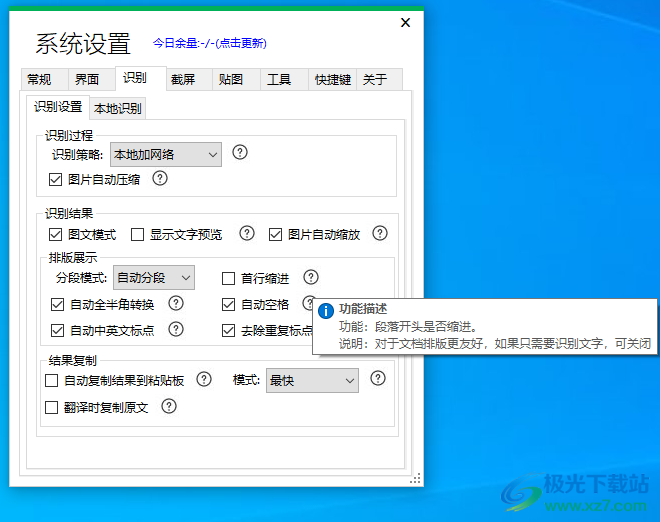Toggle 自动中英文标点 checkbox
The width and height of the screenshot is (660, 522).
[x=57, y=330]
